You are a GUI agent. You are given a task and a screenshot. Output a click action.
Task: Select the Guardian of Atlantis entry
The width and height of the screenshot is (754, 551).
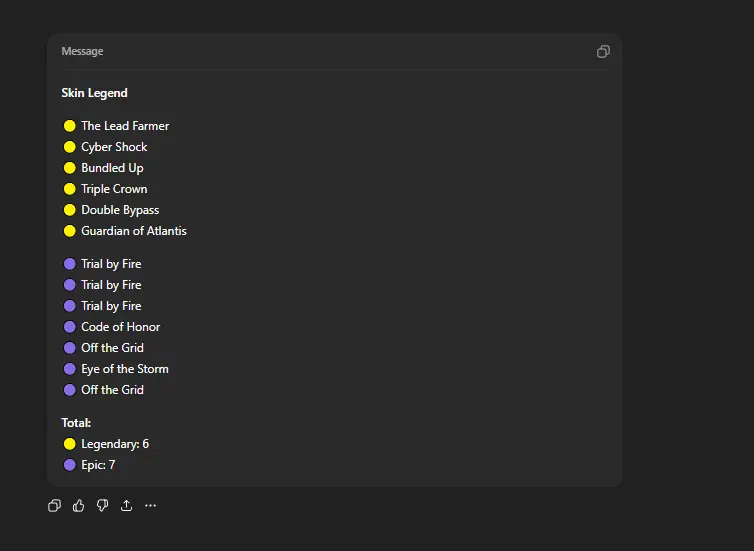[x=134, y=231]
